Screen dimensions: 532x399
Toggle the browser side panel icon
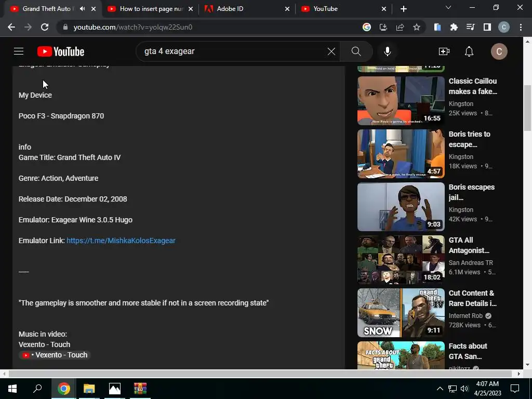point(487,27)
